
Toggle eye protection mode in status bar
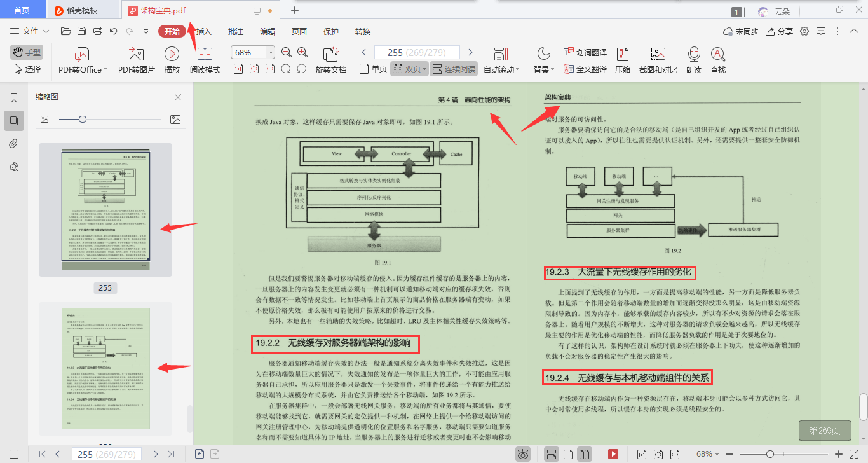(523, 454)
